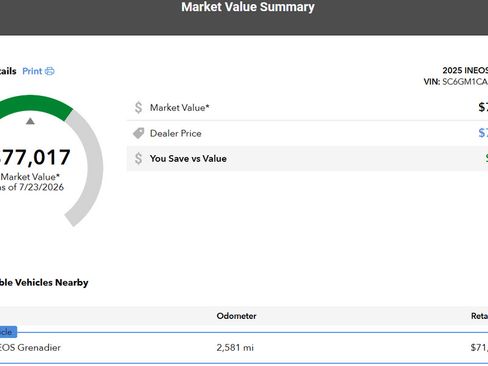Click the Grenadier vehicle row name
This screenshot has height=366, width=488.
[x=30, y=347]
